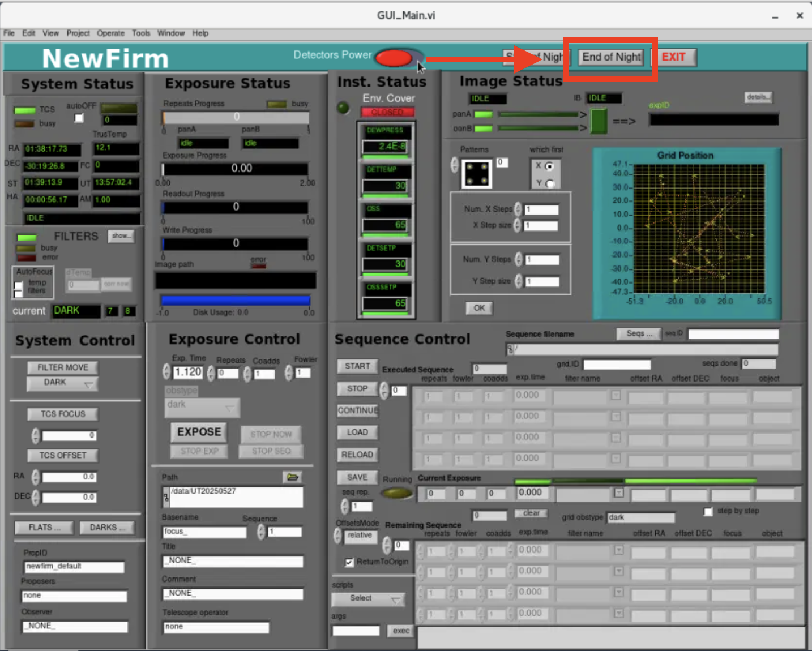Screen dimensions: 812x651
Task: Click the OK button under grid steps
Action: (479, 308)
